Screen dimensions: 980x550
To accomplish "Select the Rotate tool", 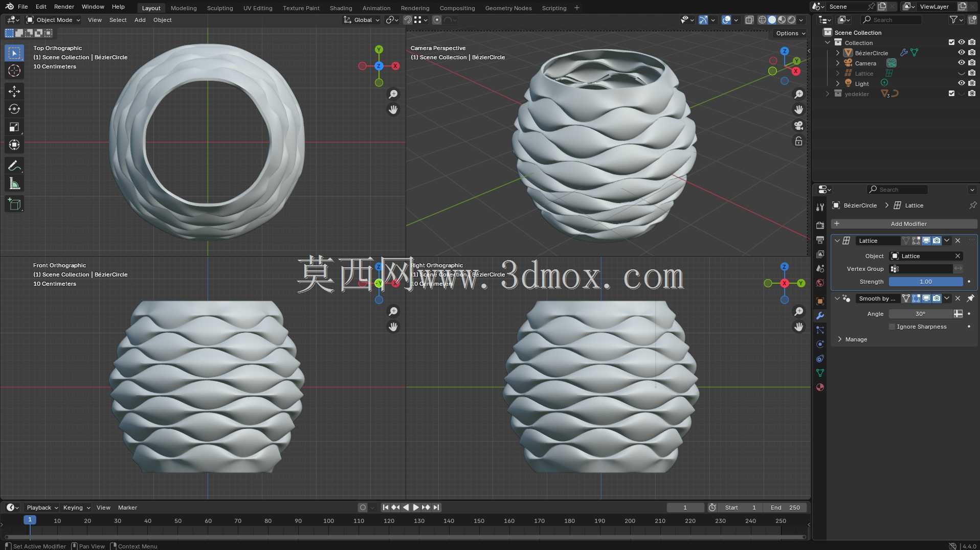I will [x=14, y=109].
